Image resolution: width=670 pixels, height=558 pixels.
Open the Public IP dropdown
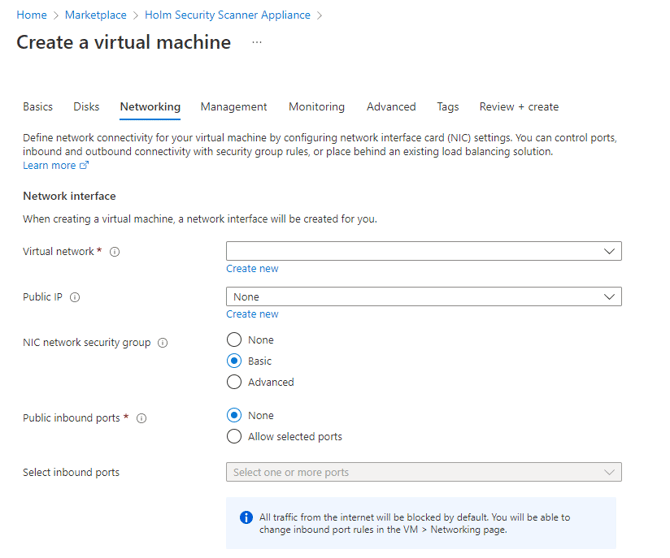423,297
